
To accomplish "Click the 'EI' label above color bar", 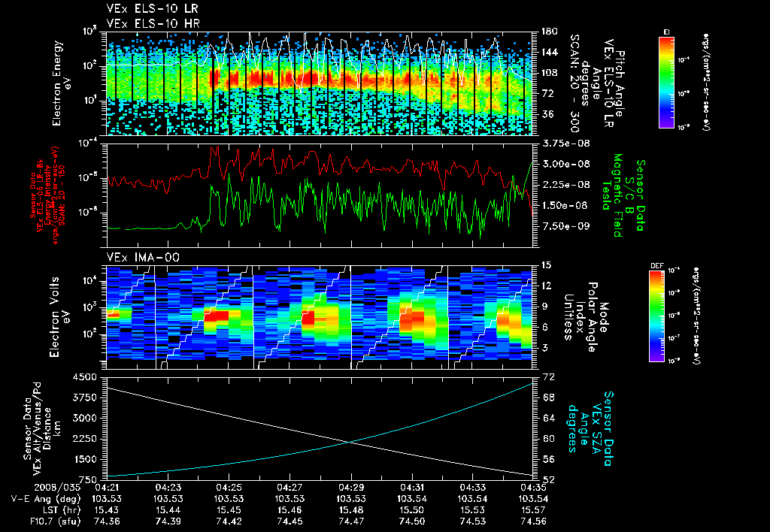I will [666, 32].
